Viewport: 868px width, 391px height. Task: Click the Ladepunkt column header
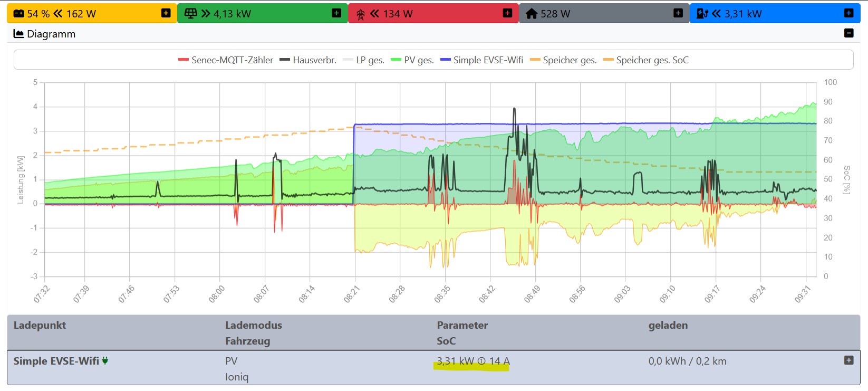[40, 325]
